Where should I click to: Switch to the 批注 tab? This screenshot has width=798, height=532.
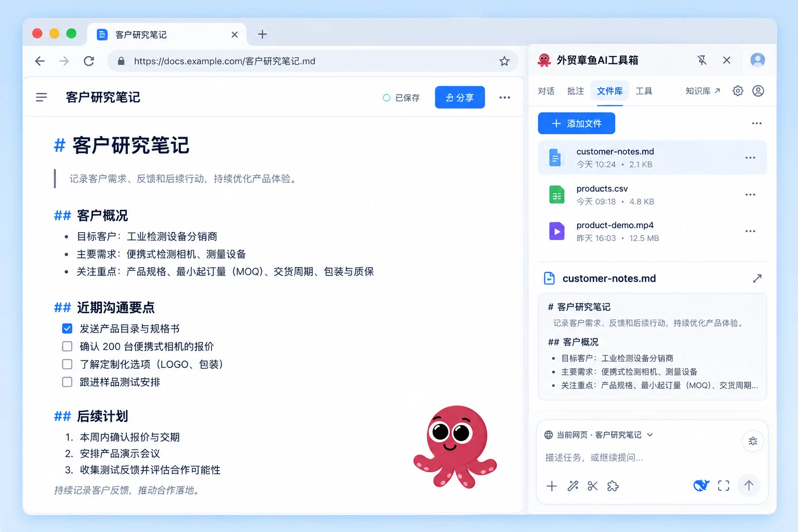(575, 91)
